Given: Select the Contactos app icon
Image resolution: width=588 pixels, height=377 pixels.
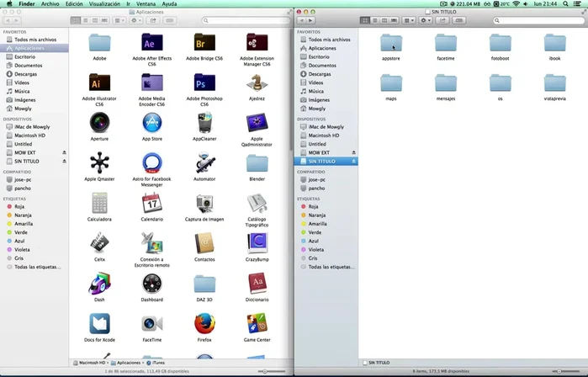Looking at the screenshot, I should coord(204,243).
